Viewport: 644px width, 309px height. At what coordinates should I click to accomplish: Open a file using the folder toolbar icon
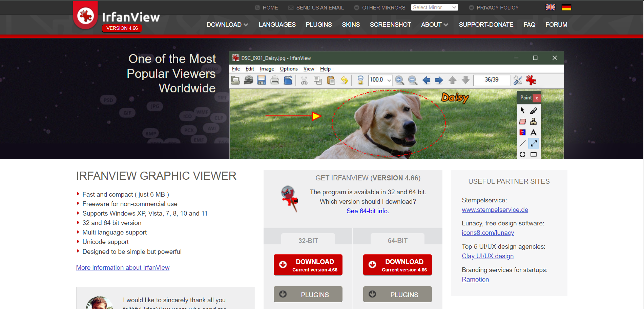[235, 80]
